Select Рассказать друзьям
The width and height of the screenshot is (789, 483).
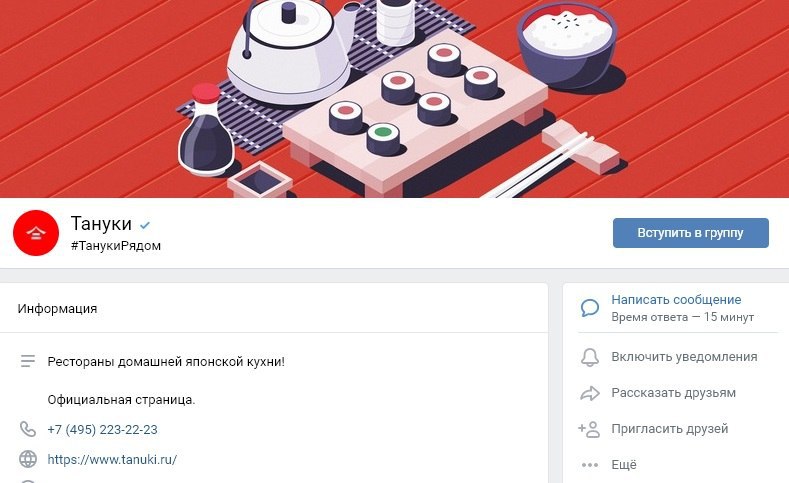click(x=673, y=393)
